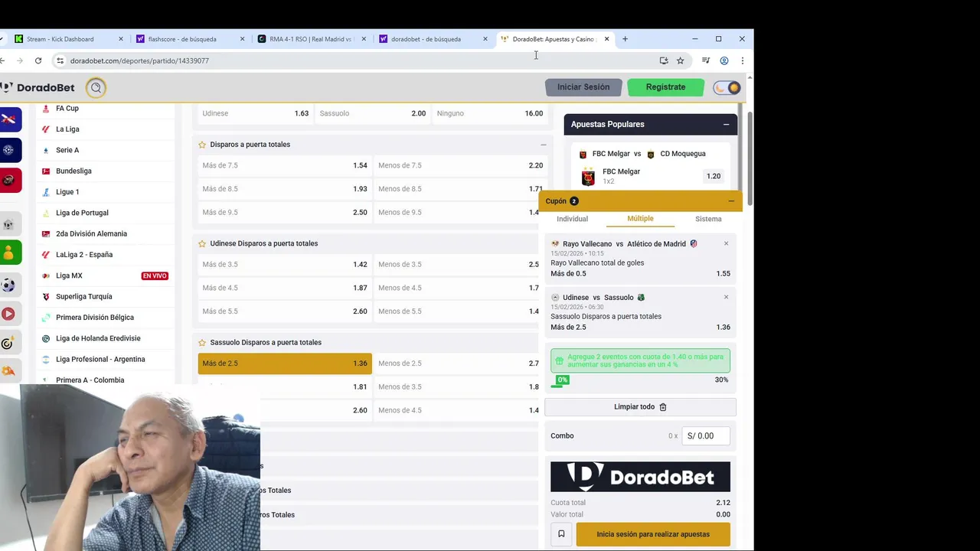Image resolution: width=980 pixels, height=551 pixels.
Task: Switch to the Individual coupon tab
Action: coord(572,219)
